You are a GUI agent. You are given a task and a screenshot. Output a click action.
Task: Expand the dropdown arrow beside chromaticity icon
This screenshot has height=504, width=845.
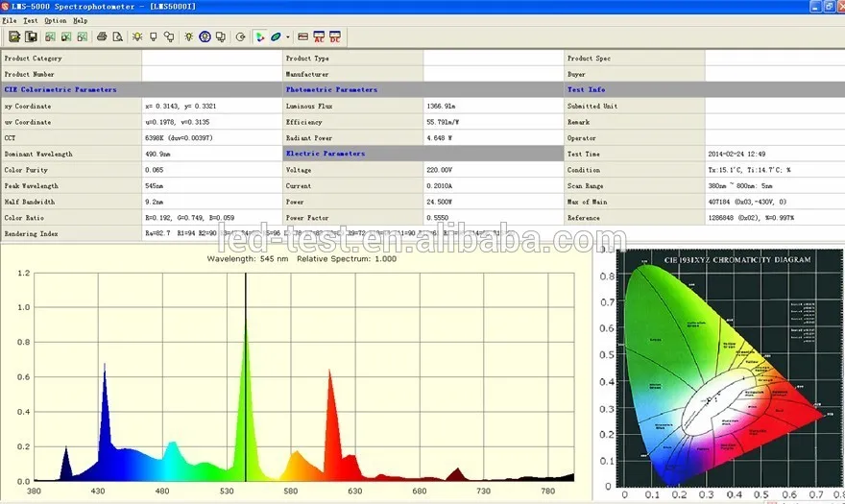point(287,37)
